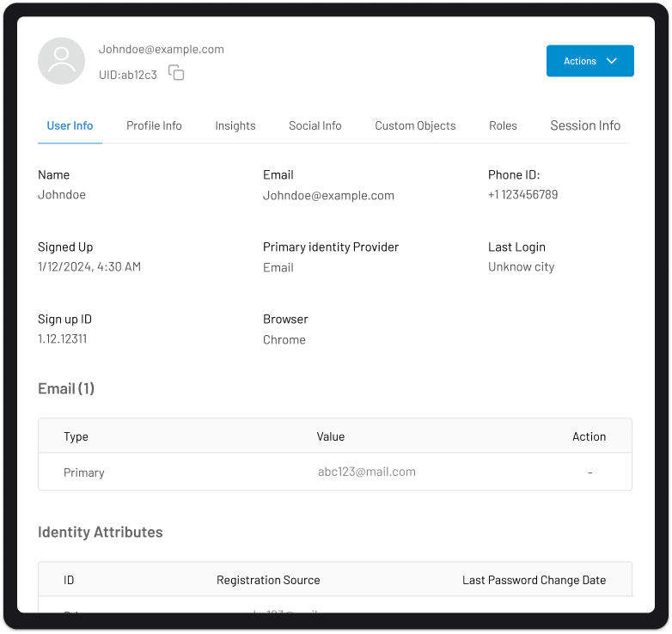Click the Value column header
Image resolution: width=672 pixels, height=634 pixels.
point(331,436)
